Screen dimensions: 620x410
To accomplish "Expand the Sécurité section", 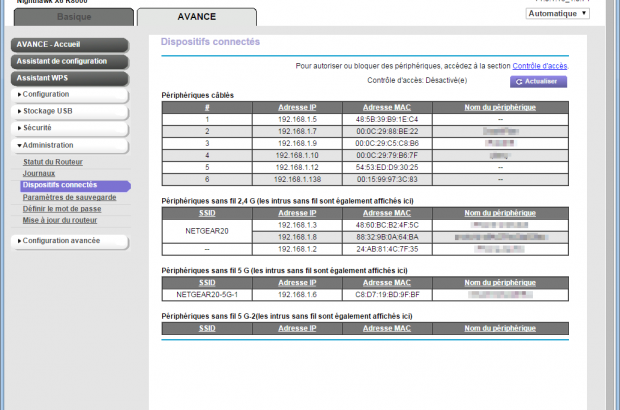I will [70, 128].
